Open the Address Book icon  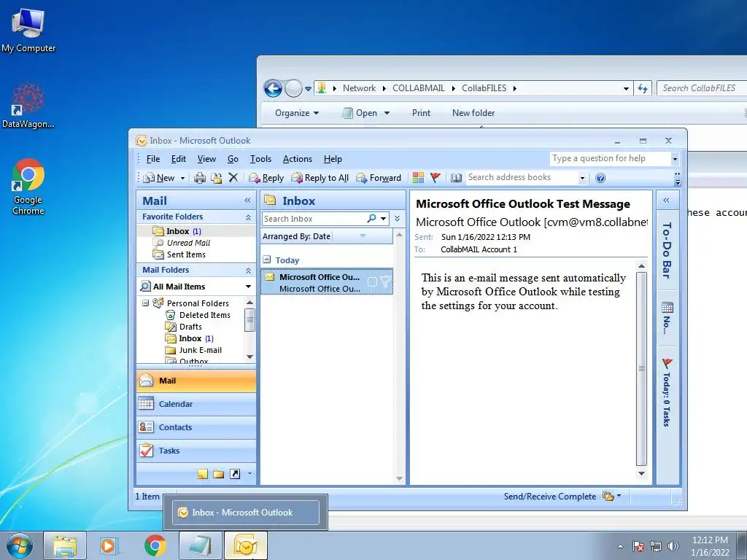[x=457, y=178]
